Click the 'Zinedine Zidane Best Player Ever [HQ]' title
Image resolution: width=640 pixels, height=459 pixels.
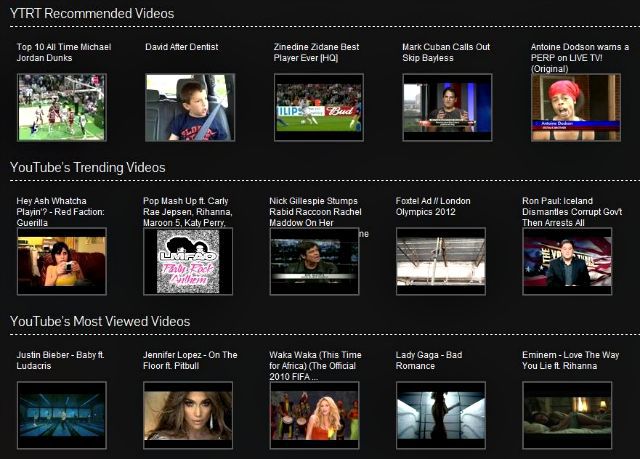(316, 52)
